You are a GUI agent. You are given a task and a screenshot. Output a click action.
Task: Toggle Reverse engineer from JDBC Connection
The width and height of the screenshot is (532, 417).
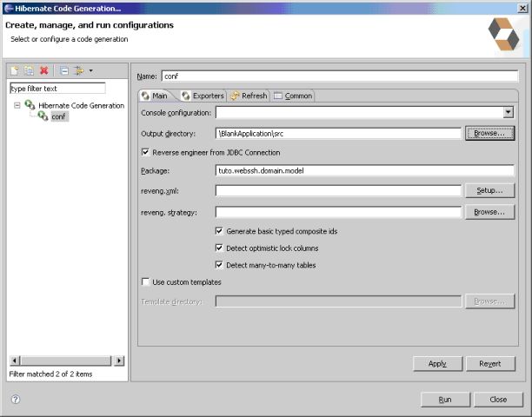point(145,152)
